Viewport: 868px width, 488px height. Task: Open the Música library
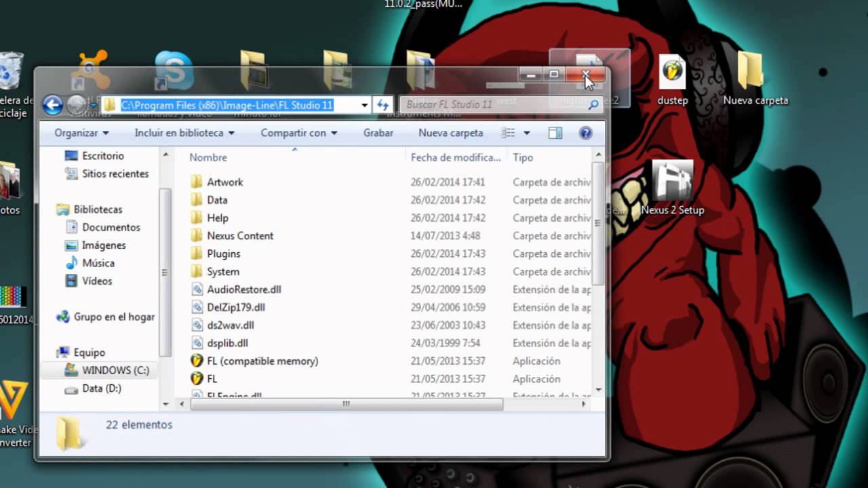(98, 263)
